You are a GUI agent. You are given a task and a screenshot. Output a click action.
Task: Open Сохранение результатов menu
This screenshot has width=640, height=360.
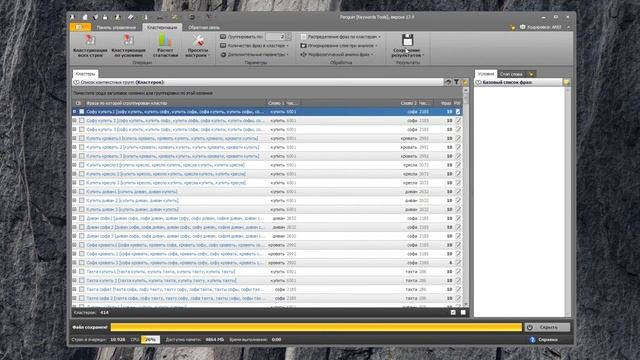click(408, 45)
